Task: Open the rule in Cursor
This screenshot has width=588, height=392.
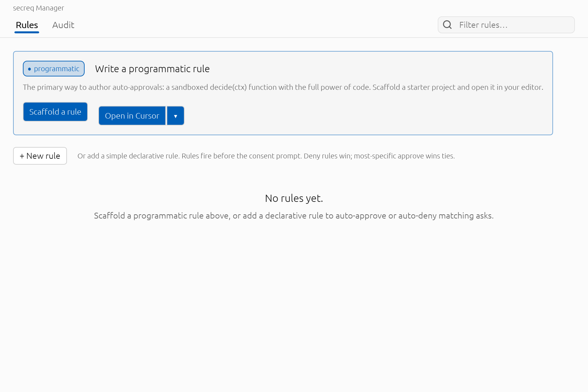Action: tap(132, 116)
